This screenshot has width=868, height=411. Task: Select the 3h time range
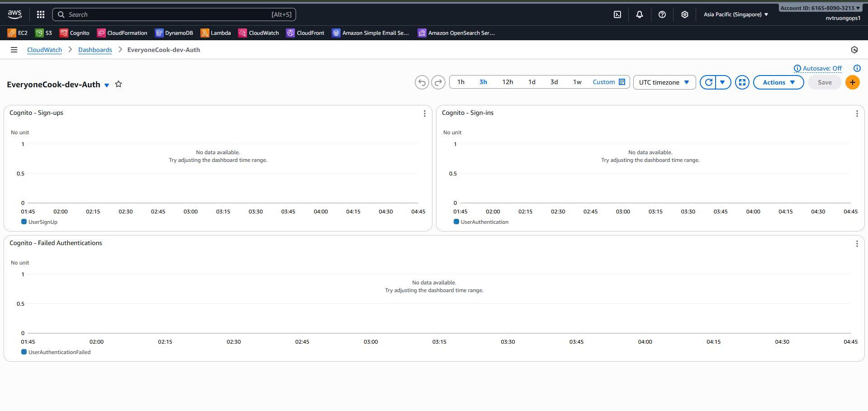pyautogui.click(x=483, y=82)
